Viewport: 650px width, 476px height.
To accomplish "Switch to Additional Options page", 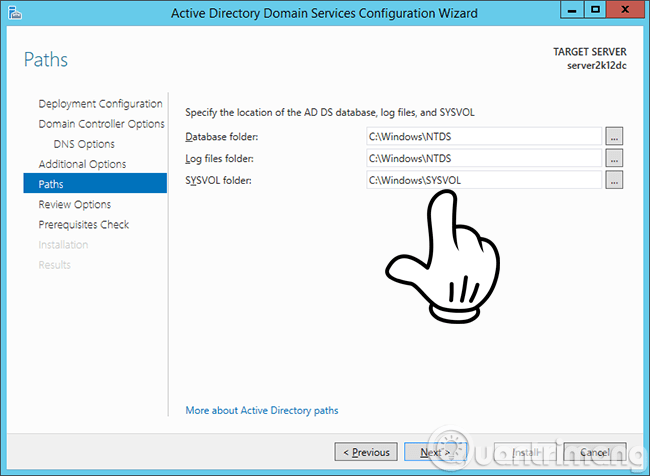I will coord(82,164).
